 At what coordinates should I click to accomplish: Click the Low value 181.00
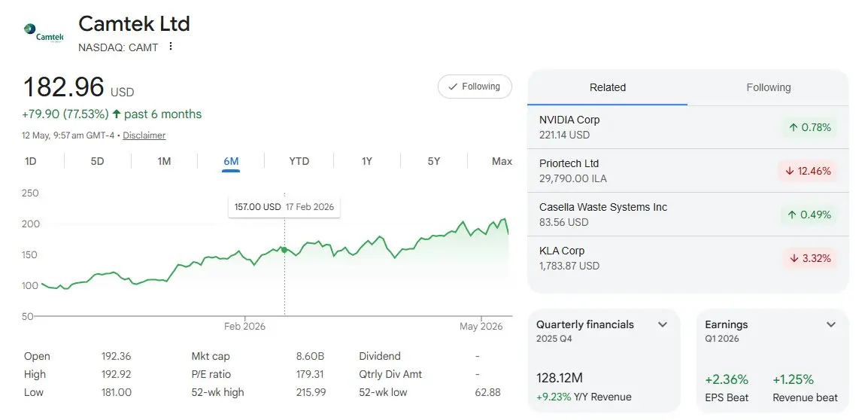point(117,392)
